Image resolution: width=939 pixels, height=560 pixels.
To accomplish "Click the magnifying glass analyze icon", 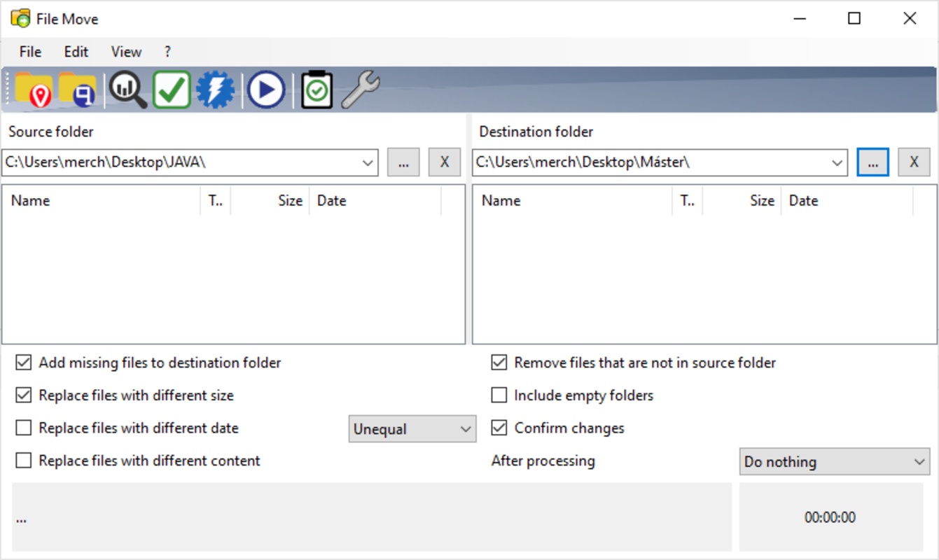I will click(127, 90).
